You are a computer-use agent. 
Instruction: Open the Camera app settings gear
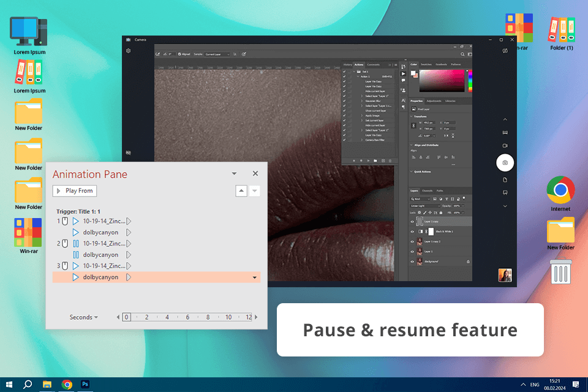click(x=129, y=51)
